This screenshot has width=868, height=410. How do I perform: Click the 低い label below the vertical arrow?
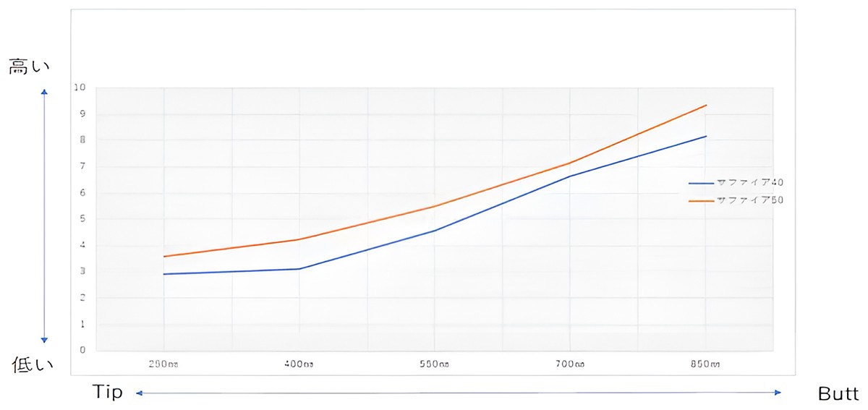(x=33, y=365)
